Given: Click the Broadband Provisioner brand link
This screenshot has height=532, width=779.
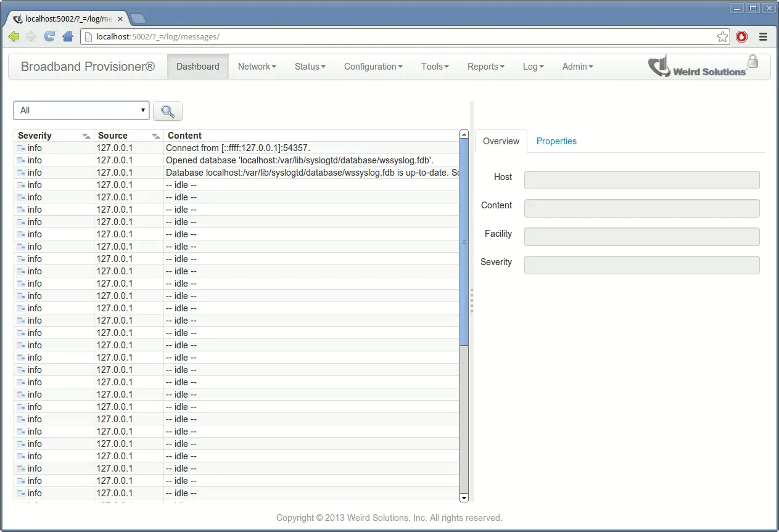Looking at the screenshot, I should pos(86,66).
